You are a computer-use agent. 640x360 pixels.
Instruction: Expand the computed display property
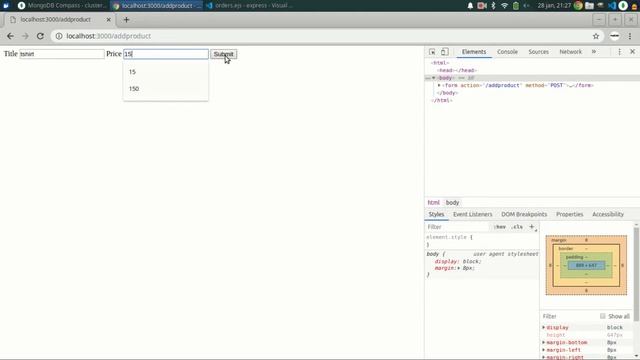pyautogui.click(x=544, y=327)
